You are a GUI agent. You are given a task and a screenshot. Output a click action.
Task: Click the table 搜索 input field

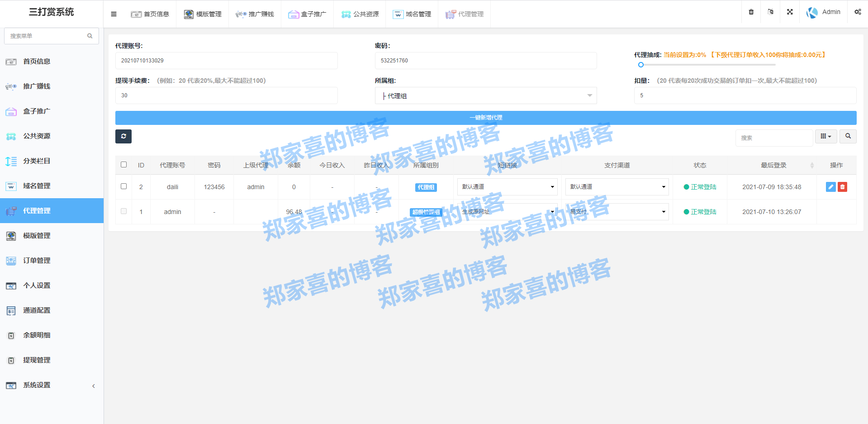click(774, 138)
